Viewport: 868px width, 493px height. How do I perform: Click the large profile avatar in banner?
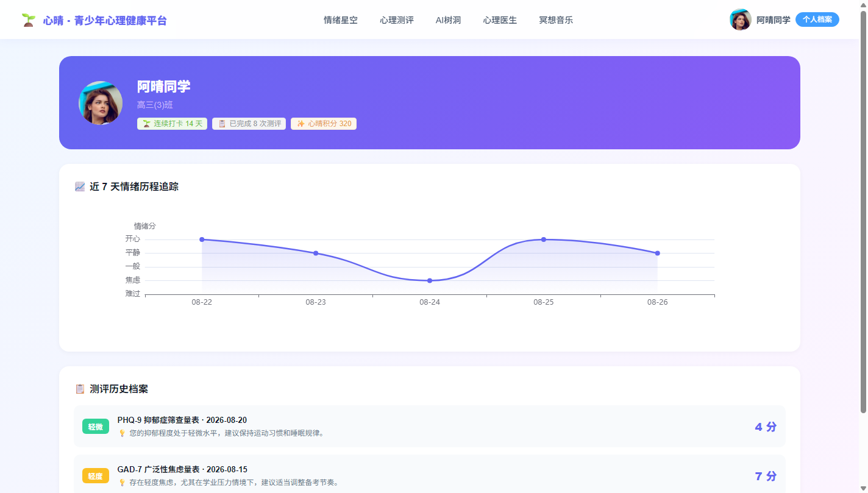101,103
